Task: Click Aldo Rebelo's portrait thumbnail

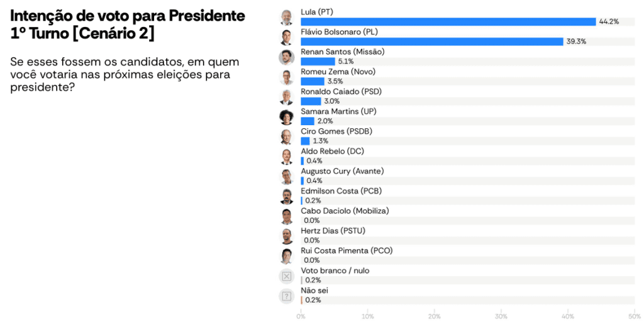Action: [287, 157]
